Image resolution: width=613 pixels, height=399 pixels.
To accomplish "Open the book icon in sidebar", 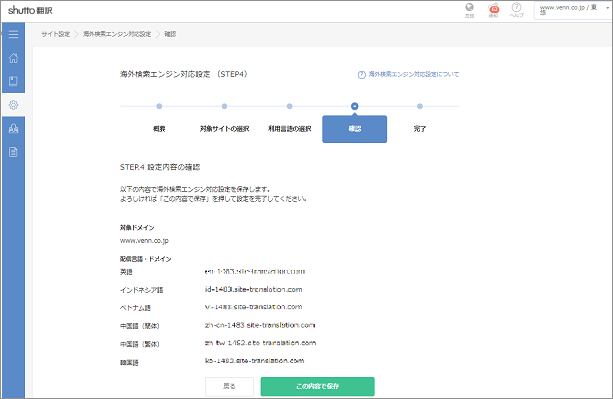I will [13, 81].
